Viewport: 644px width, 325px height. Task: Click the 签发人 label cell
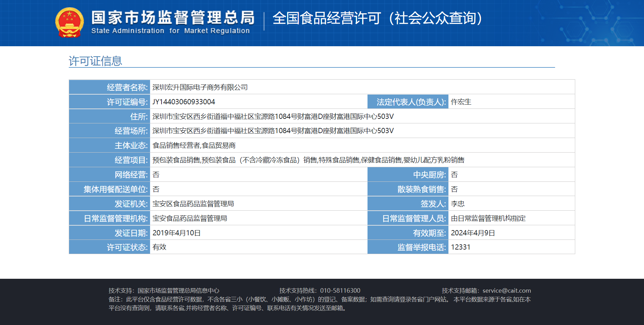coord(408,204)
